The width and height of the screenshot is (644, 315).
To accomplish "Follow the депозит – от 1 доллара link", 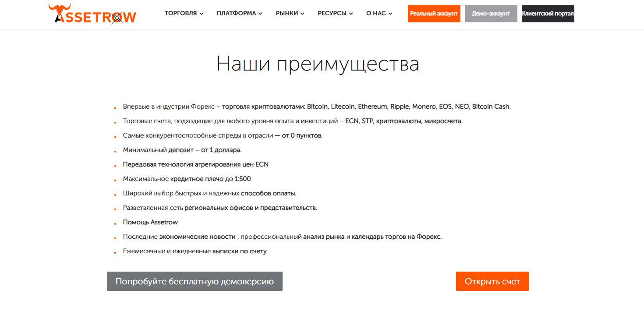I will click(205, 150).
